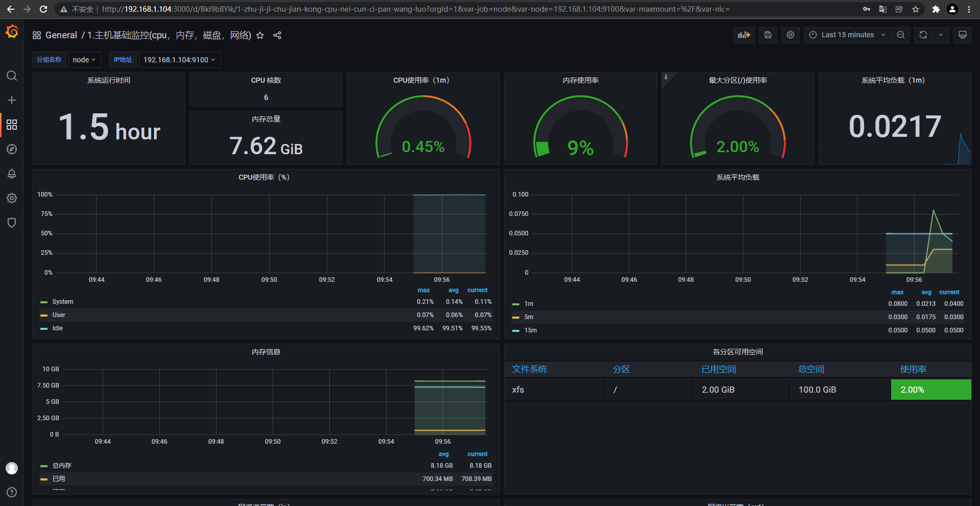Open the Server Admin shield icon
The width and height of the screenshot is (980, 506).
[12, 223]
